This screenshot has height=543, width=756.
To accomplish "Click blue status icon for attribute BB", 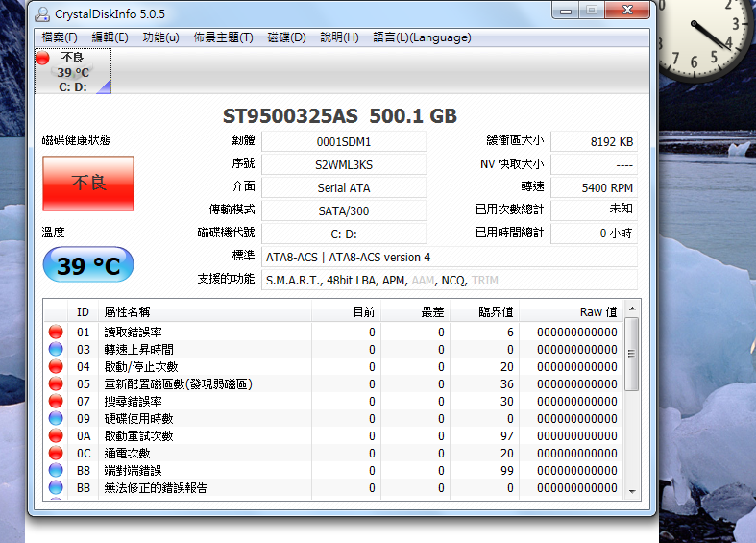I will click(x=56, y=487).
